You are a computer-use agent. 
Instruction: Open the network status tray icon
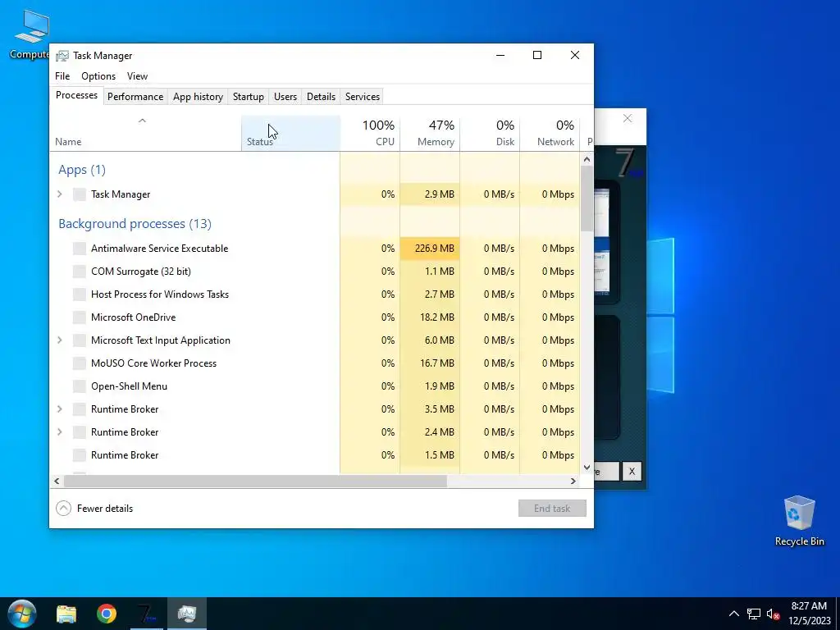point(754,614)
